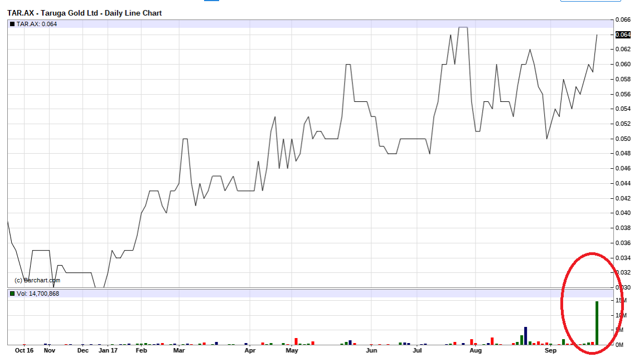Click the tall navy volume bar in late August

(525, 336)
